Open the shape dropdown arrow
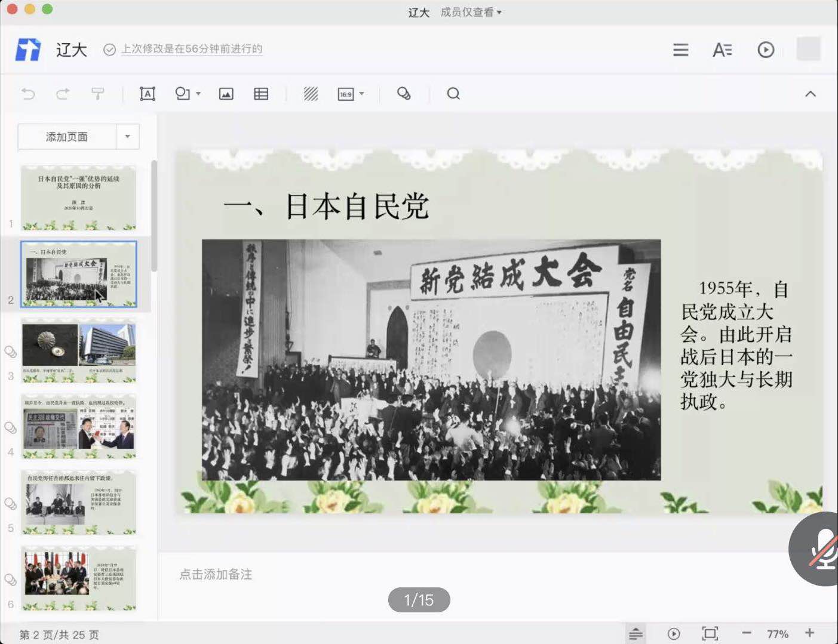This screenshot has height=644, width=838. point(198,94)
